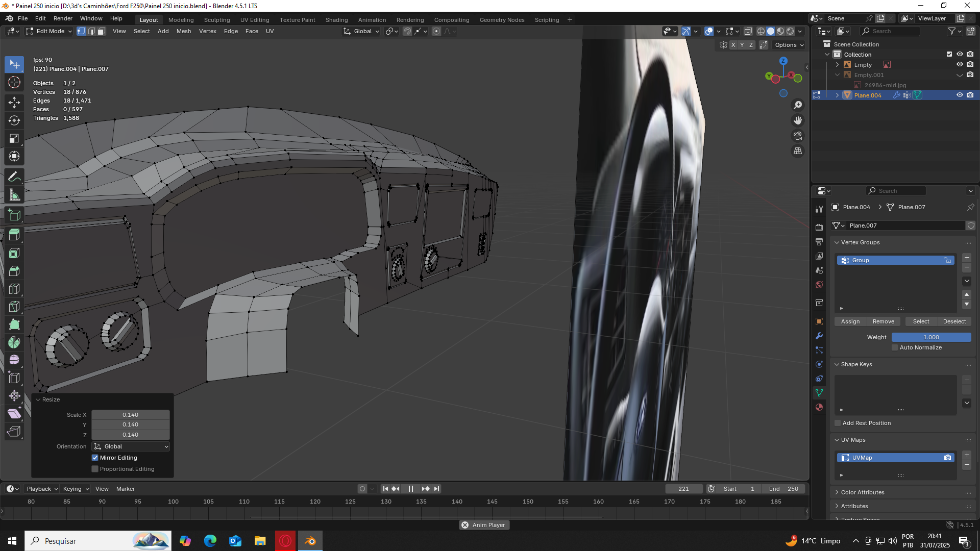This screenshot has height=551, width=980.
Task: Adjust the vertex group Weight slider
Action: [930, 337]
